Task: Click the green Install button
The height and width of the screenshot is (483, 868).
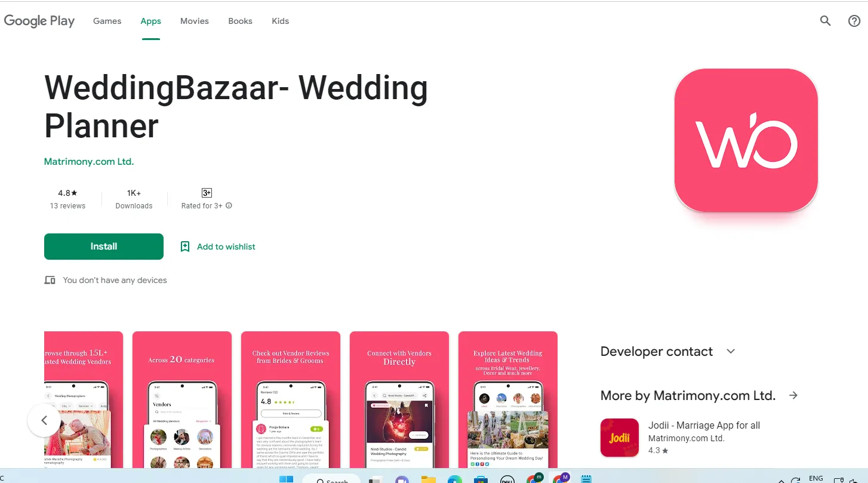Action: click(104, 247)
